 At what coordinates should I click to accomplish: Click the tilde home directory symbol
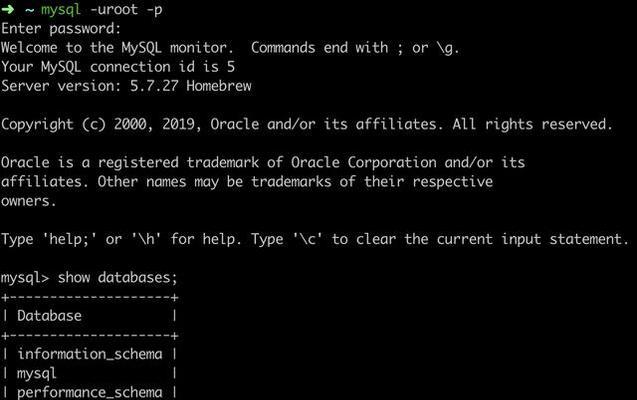point(29,10)
